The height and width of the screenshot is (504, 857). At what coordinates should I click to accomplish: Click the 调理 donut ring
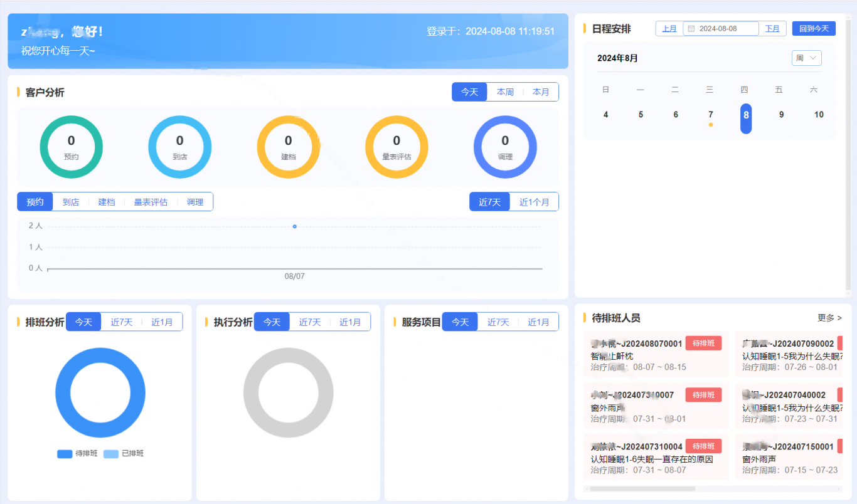point(505,147)
